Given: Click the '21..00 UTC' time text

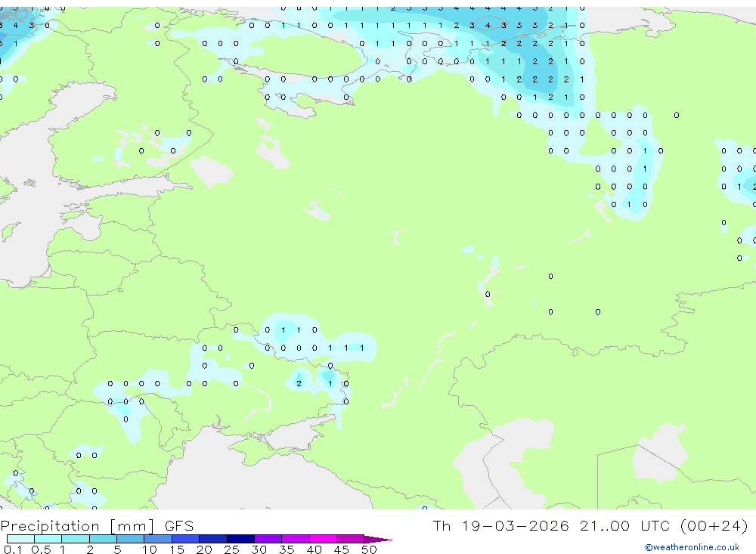Looking at the screenshot, I should coord(625,525).
